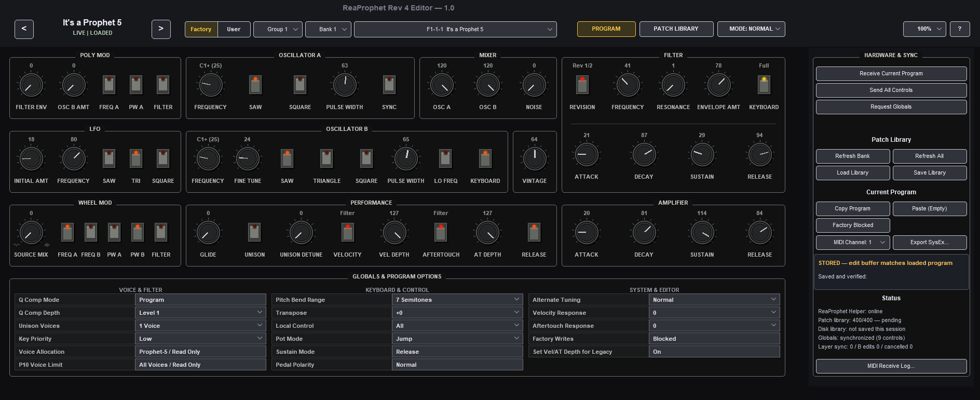Click Filter Frequency cutoff knob

click(628, 85)
